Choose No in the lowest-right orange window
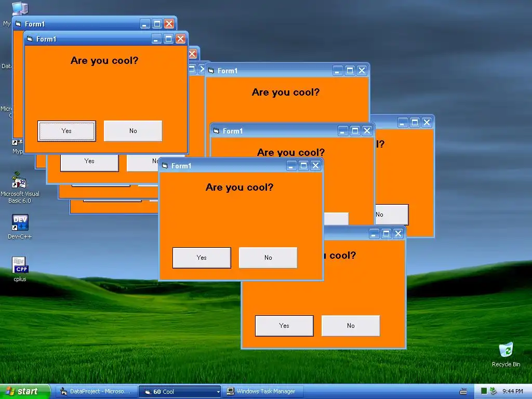The width and height of the screenshot is (532, 399). coord(351,326)
